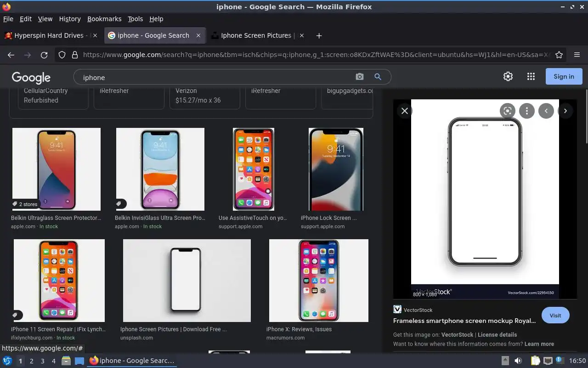
Task: Open the volume speaker icon in tray
Action: click(518, 361)
